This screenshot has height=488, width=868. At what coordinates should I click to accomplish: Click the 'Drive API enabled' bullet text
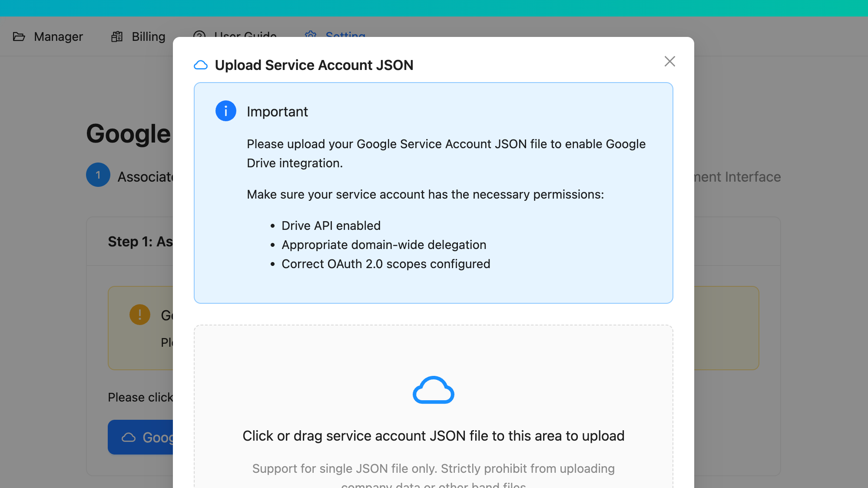[331, 226]
